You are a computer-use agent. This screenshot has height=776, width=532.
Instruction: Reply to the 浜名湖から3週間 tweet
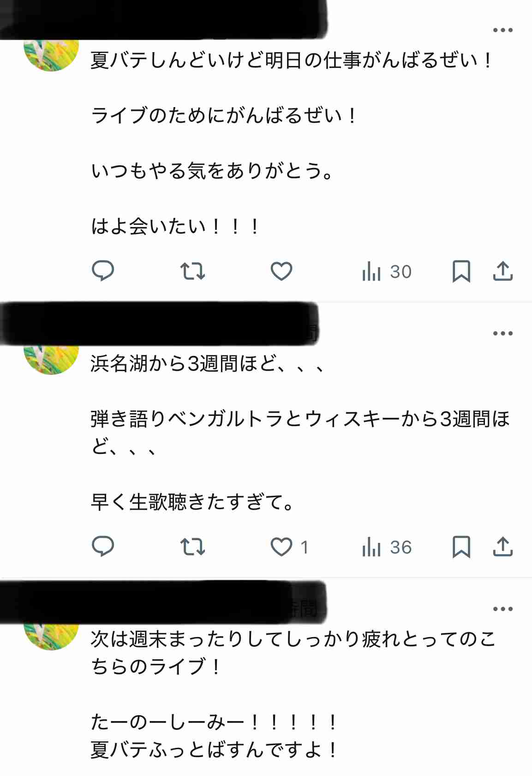coord(103,547)
